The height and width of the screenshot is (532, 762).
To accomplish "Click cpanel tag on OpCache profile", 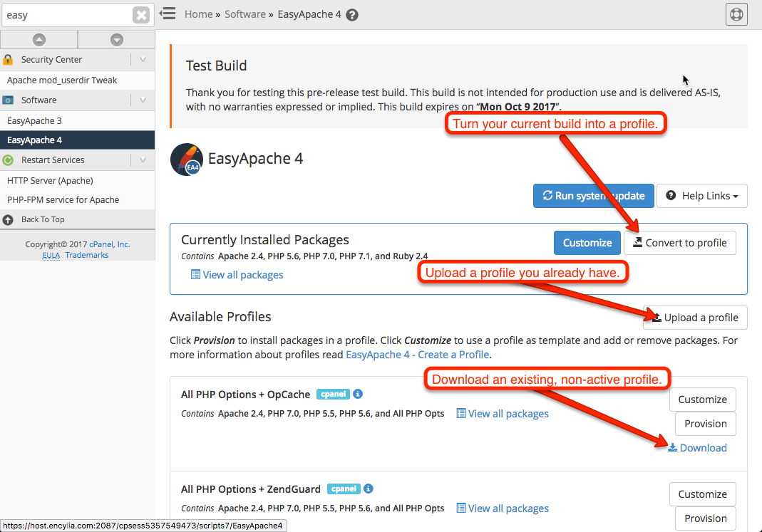I will coord(333,394).
